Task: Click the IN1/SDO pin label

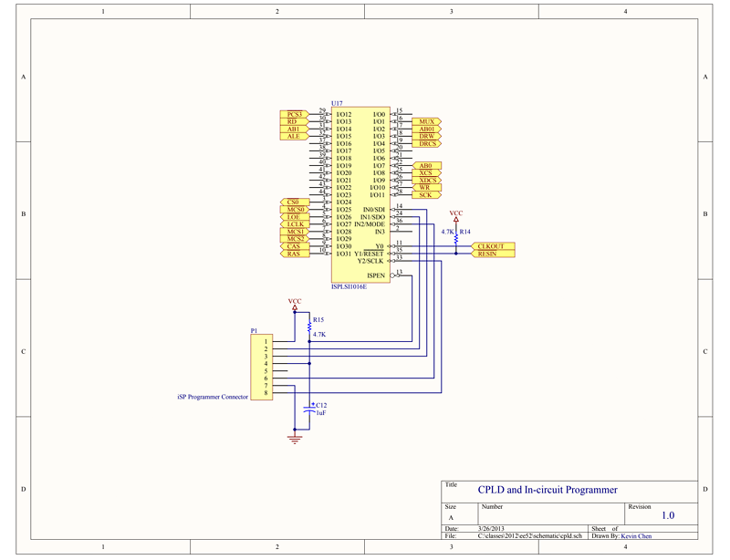Action: pyautogui.click(x=373, y=217)
